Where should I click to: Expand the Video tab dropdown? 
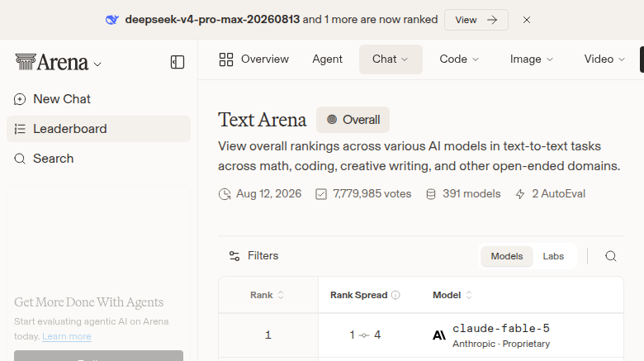click(x=604, y=59)
